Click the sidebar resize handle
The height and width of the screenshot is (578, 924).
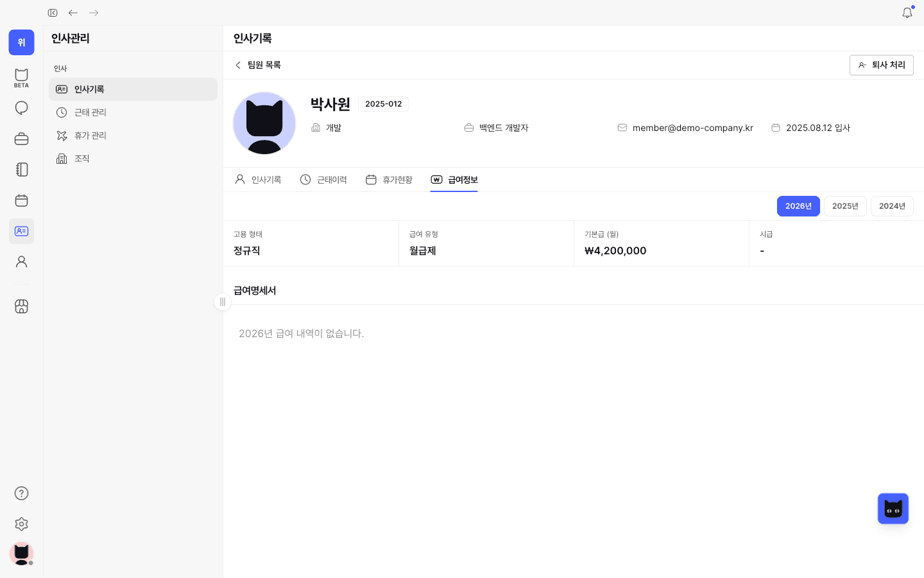pos(223,302)
